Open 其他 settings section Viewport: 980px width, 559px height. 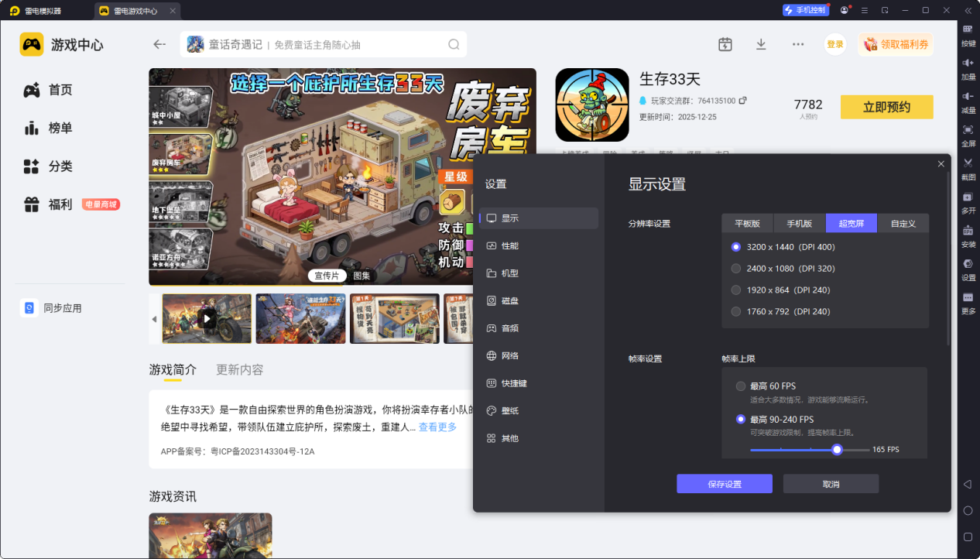click(539, 438)
